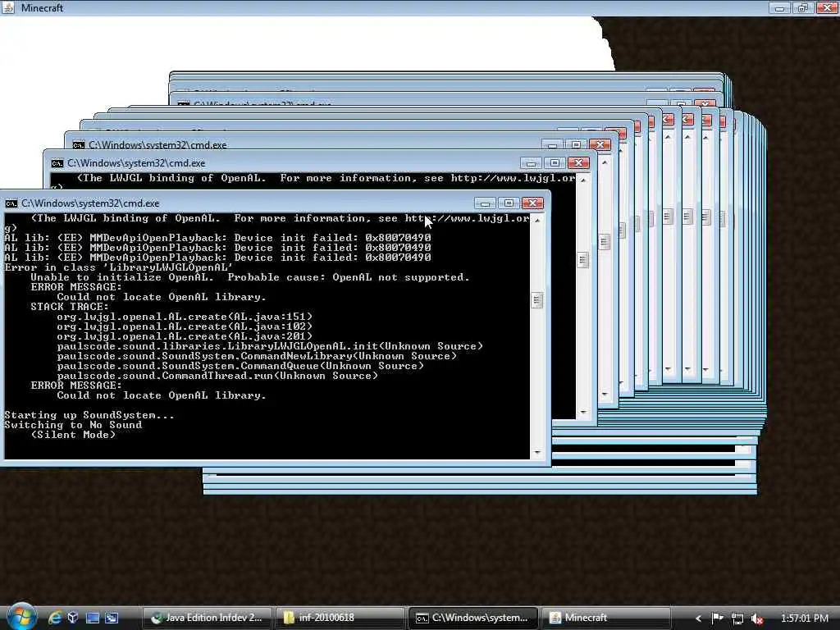Click 'SoundSystem.CommandNewLibrary(Unknown Source)' line
Image resolution: width=840 pixels, height=630 pixels.
(257, 356)
